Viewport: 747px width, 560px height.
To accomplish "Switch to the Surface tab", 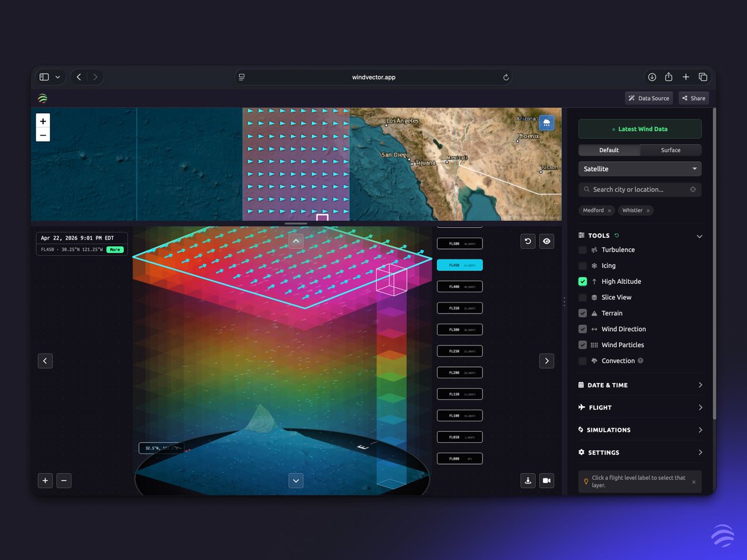I will pyautogui.click(x=670, y=150).
